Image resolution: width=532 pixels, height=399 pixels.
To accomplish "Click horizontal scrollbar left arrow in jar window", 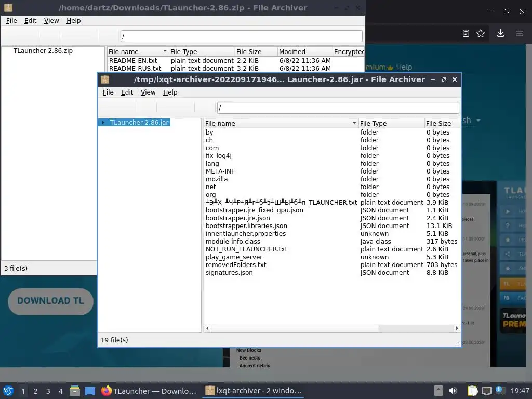I will (208, 328).
